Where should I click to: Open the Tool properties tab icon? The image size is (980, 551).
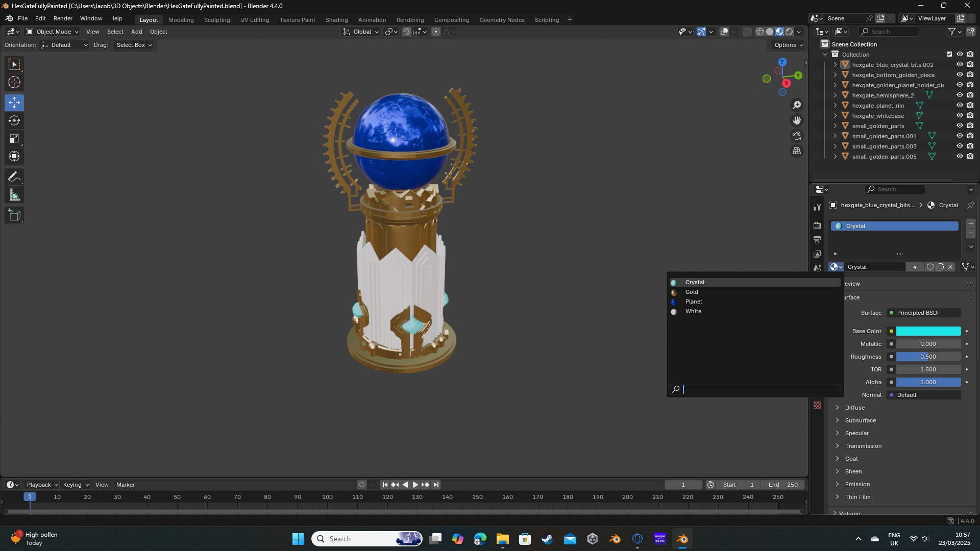817,207
